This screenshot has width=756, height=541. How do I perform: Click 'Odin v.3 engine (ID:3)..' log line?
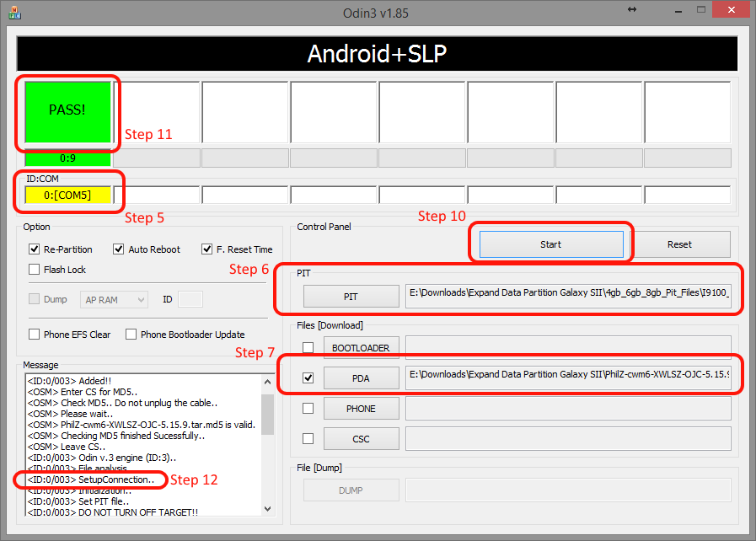point(102,458)
